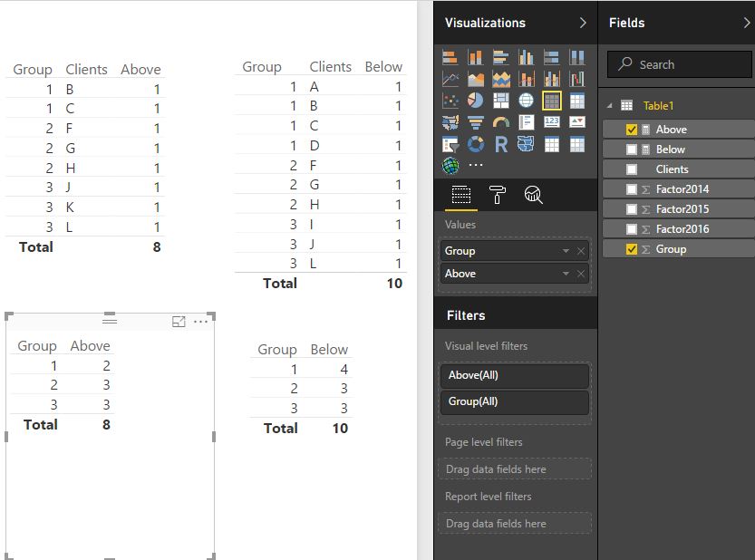Click the Table1 table name
This screenshot has height=560, width=755.
(658, 105)
